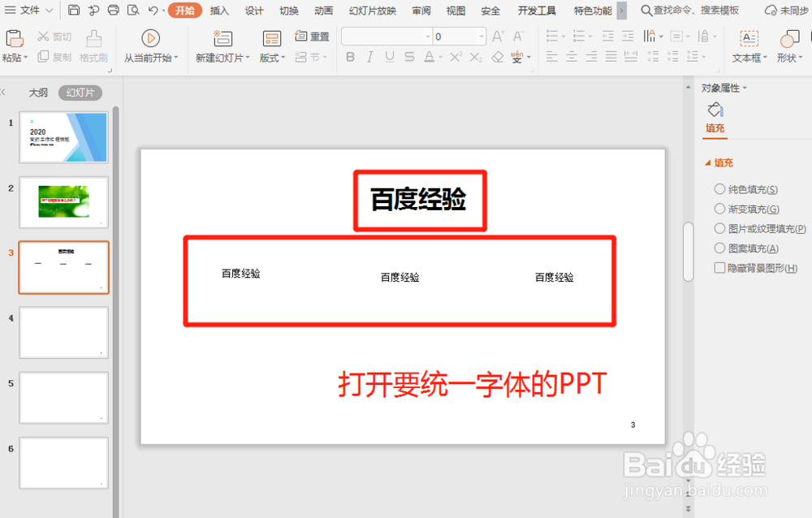Open the Developer Tools (开发工具) tab

[x=537, y=11]
